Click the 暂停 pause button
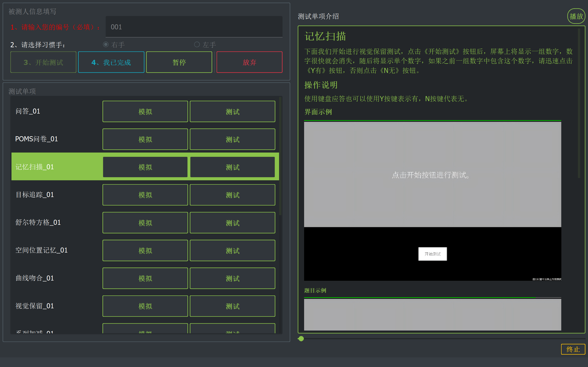 [x=179, y=62]
